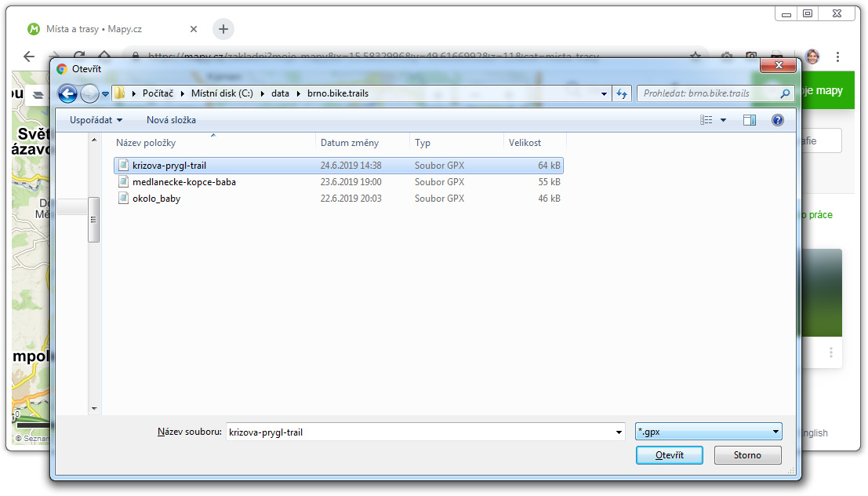This screenshot has height=496, width=868.
Task: Click the refresh folder icon by address bar
Action: tap(622, 93)
